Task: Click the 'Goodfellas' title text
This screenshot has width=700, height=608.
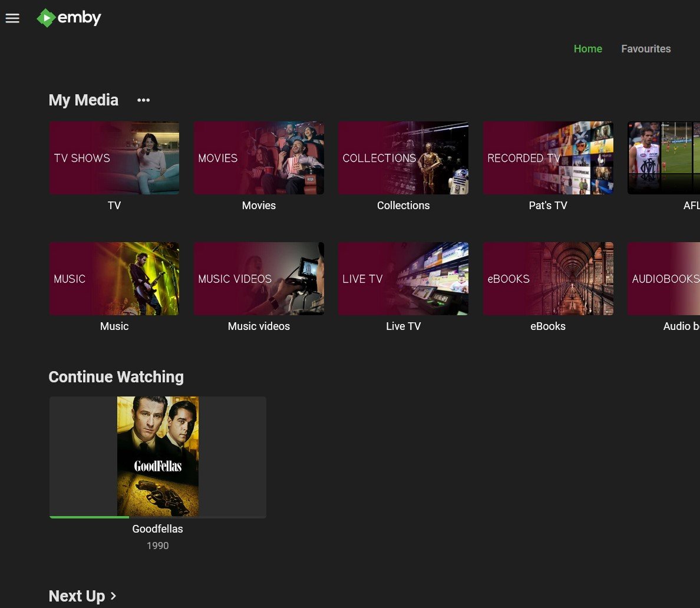Action: click(157, 529)
